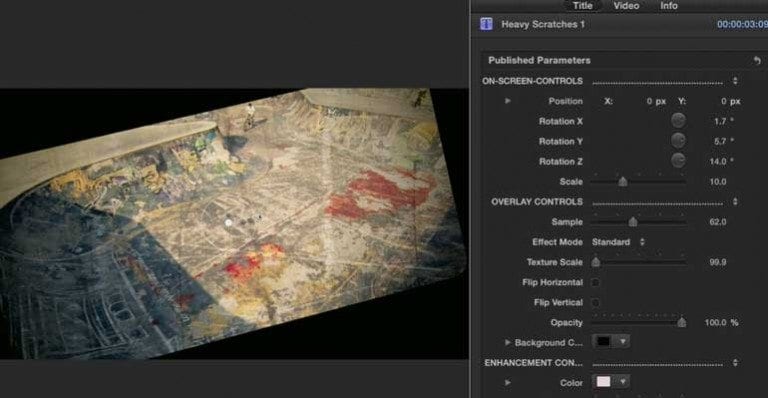The image size is (768, 398).
Task: Expand the Background Color disclosure triangle
Action: (x=508, y=342)
